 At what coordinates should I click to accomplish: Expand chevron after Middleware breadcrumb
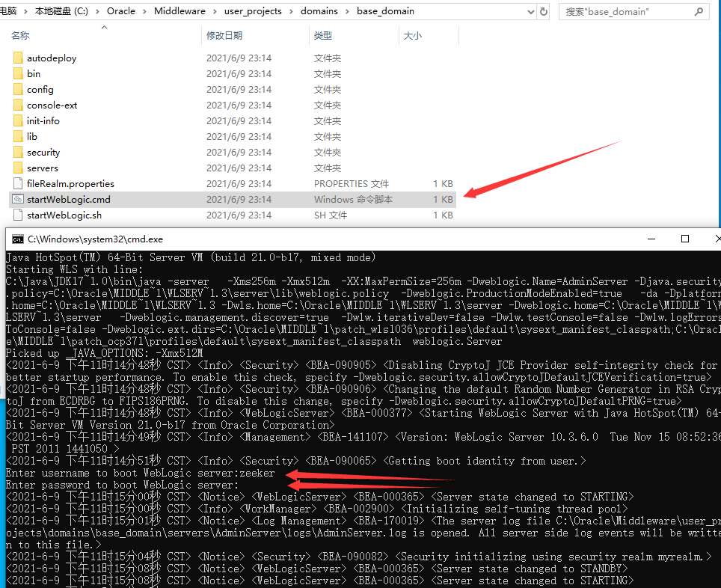click(215, 11)
